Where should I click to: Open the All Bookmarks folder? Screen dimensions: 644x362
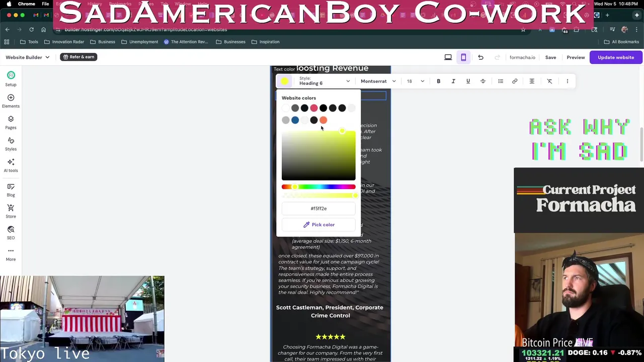621,42
